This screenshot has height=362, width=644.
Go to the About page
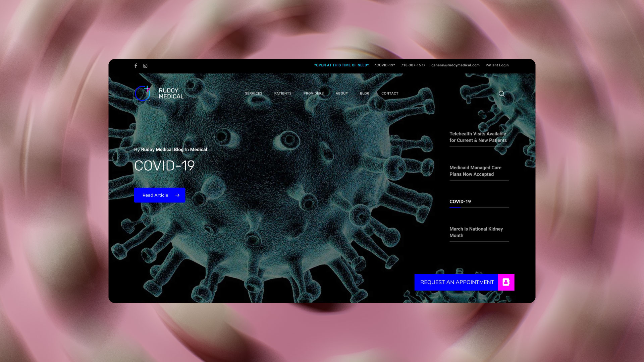click(342, 94)
